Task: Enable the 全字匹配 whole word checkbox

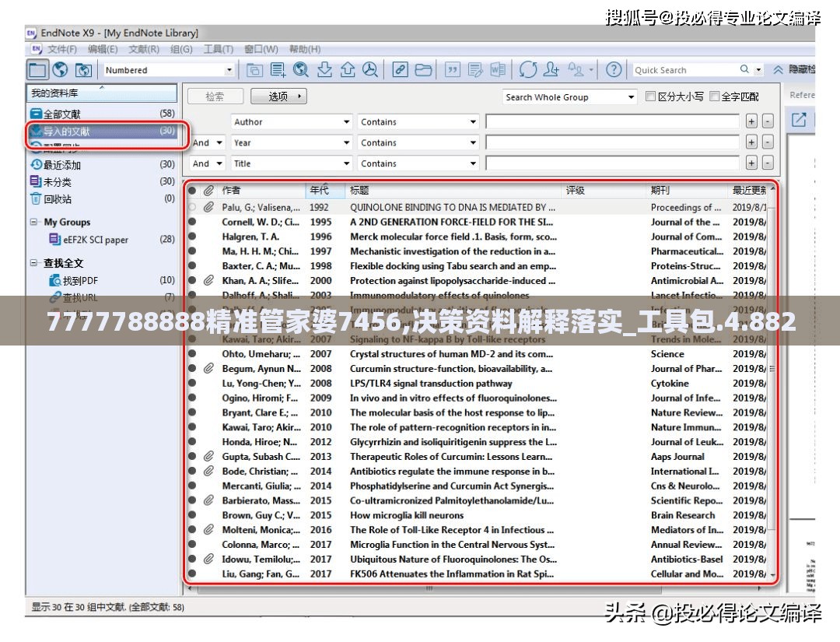Action: pos(714,96)
